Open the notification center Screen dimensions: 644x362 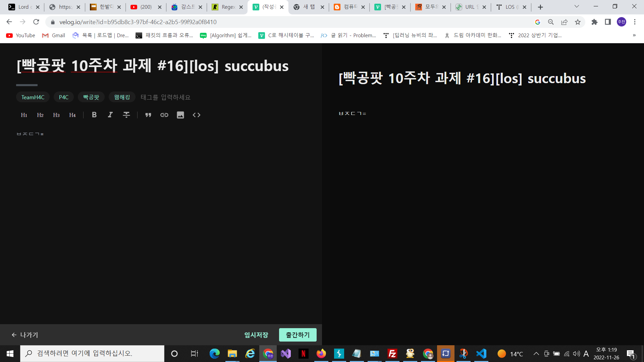pyautogui.click(x=631, y=354)
